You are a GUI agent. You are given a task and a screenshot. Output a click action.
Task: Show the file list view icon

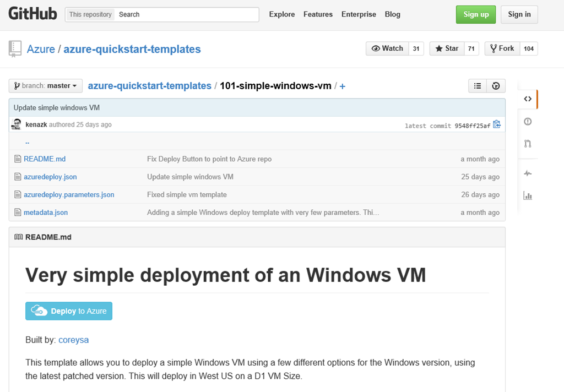(478, 86)
